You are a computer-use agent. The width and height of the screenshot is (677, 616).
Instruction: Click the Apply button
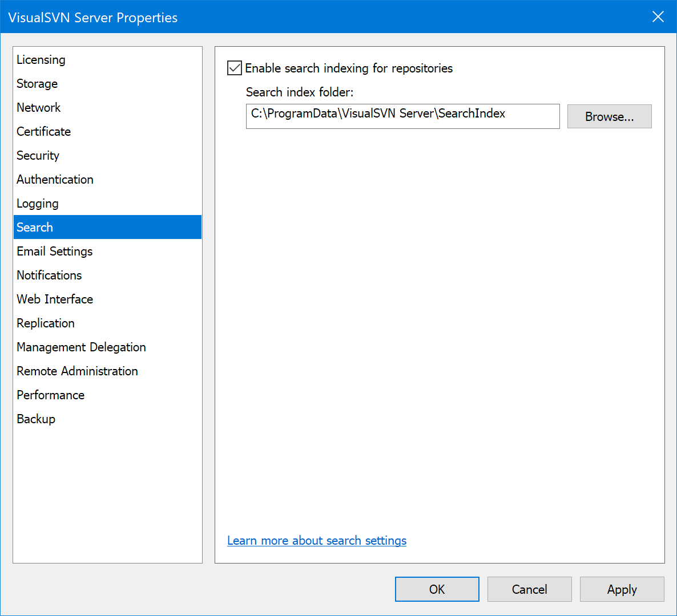pyautogui.click(x=622, y=589)
